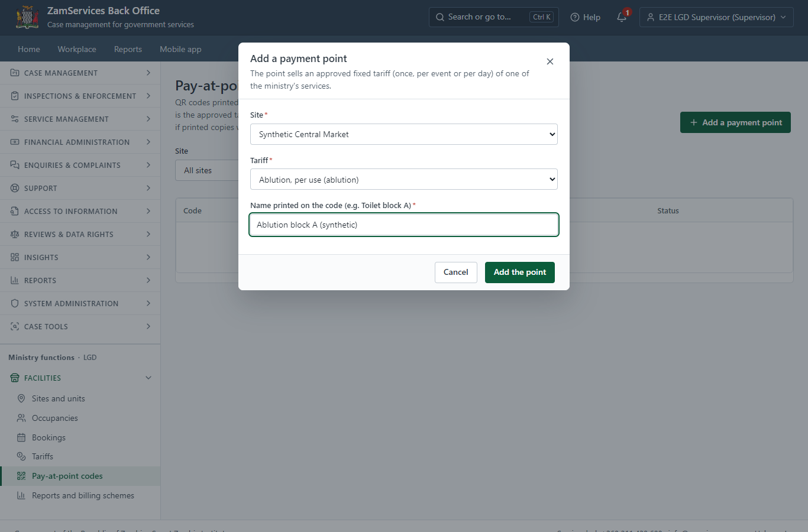The image size is (808, 532).
Task: Click the Financial Administration banknote icon
Action: click(15, 142)
